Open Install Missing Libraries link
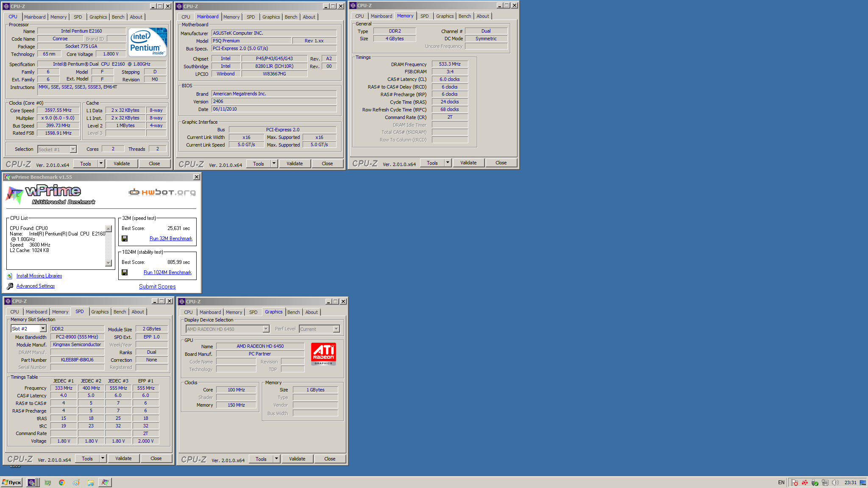Viewport: 868px width, 488px height. click(x=39, y=276)
